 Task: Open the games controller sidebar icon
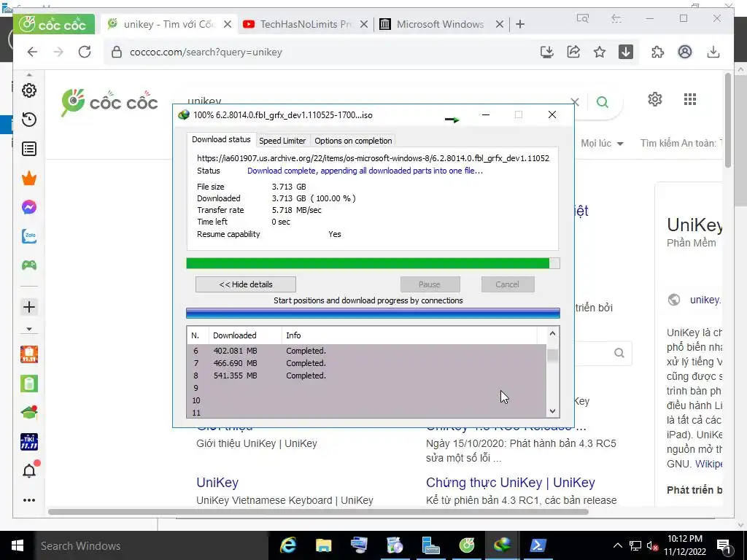pyautogui.click(x=29, y=265)
